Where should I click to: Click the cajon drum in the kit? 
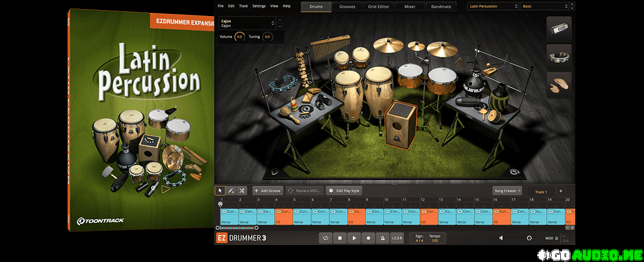[x=400, y=123]
